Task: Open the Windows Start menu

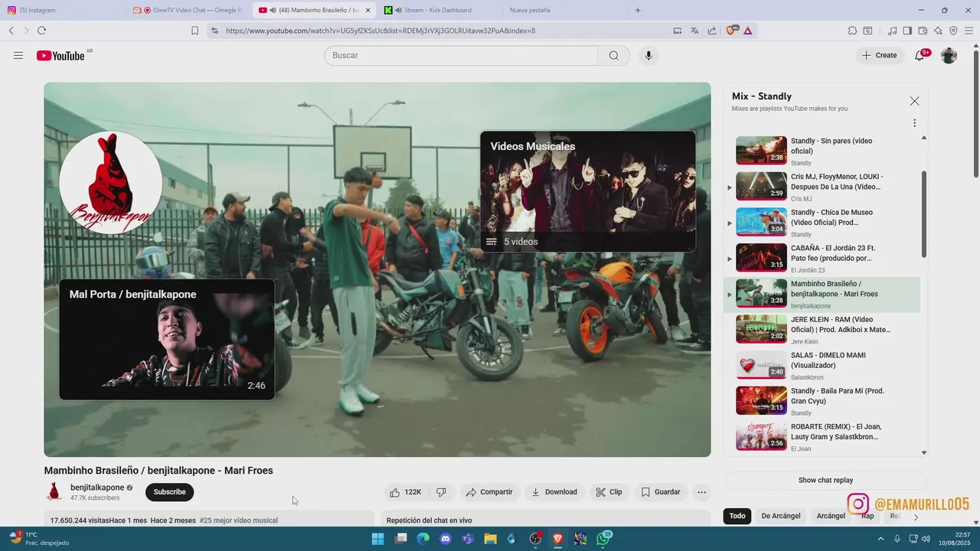Action: pos(377,539)
